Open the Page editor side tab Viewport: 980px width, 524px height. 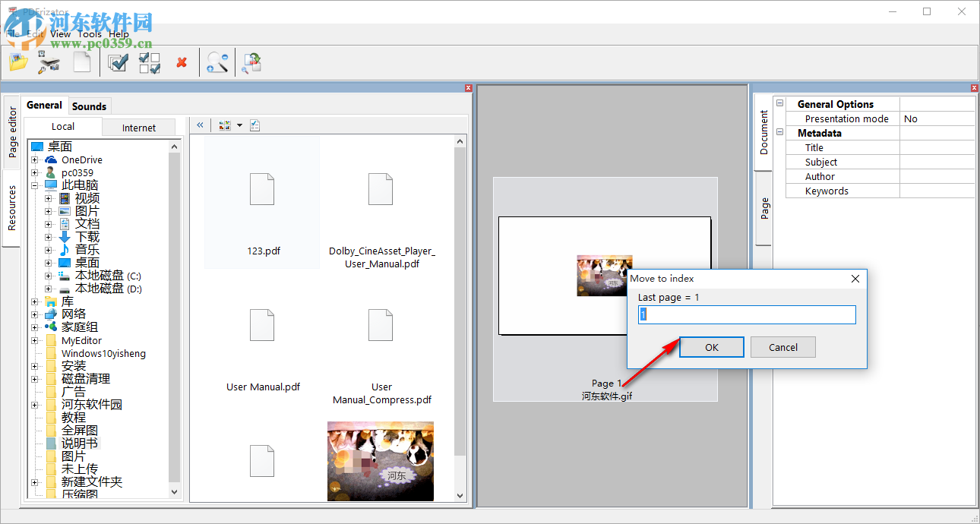(x=12, y=131)
